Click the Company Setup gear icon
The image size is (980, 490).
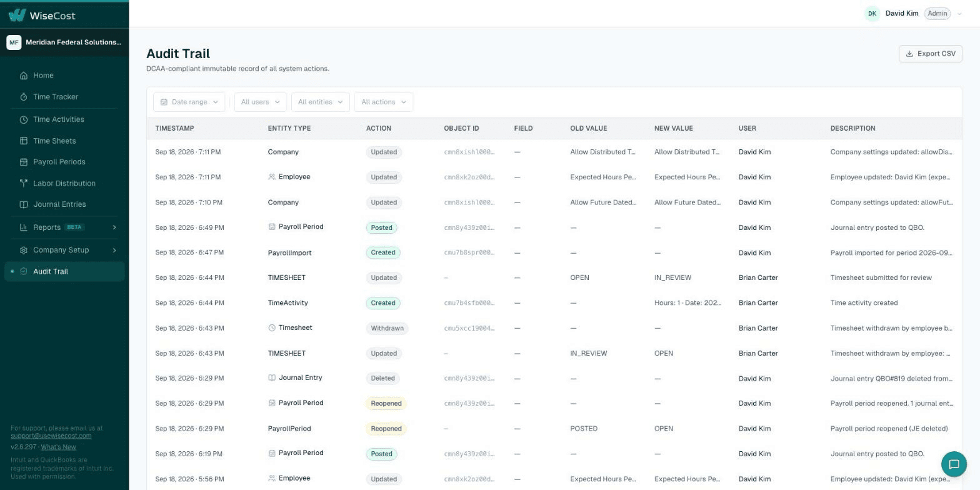click(x=24, y=250)
